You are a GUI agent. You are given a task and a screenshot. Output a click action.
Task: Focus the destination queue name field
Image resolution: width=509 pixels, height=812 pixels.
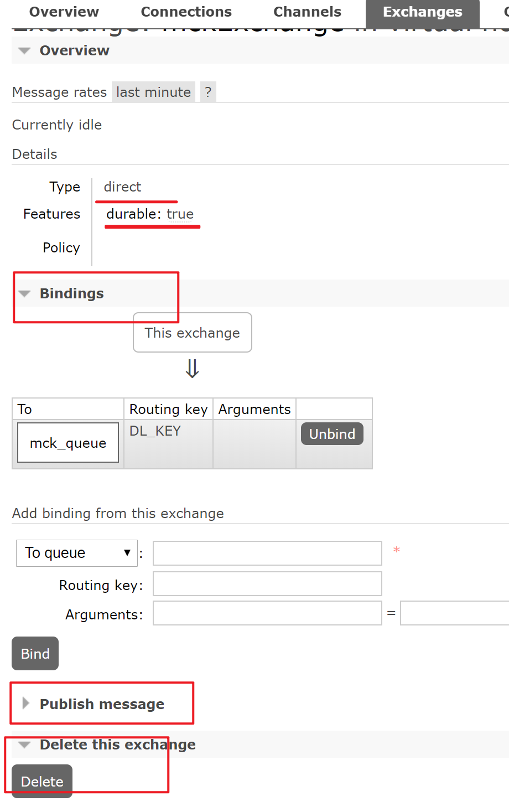(267, 553)
